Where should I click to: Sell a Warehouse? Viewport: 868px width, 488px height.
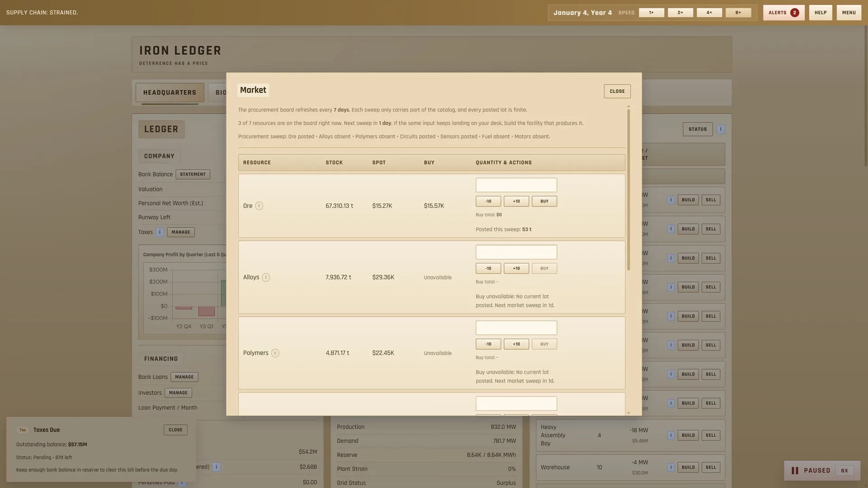point(711,468)
